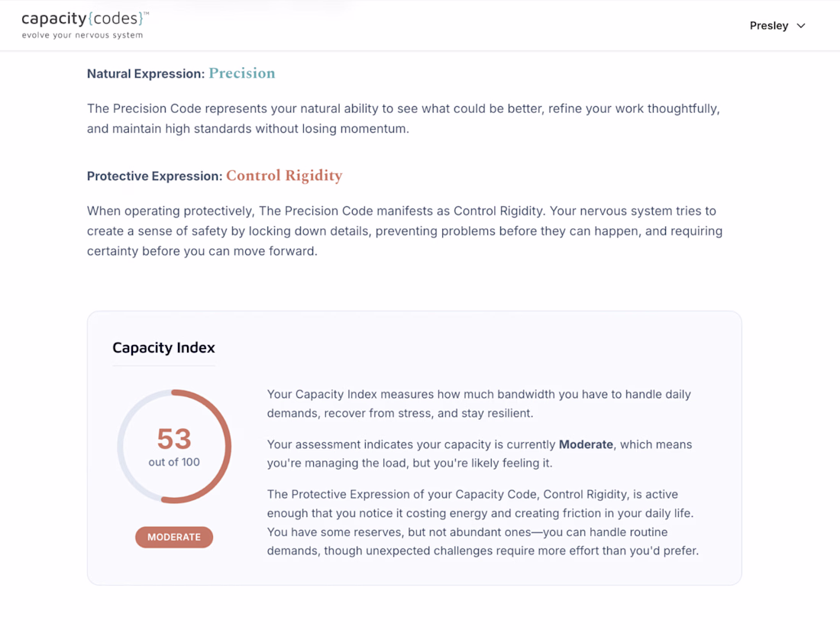Click the Control Rigidity explanation paragraph
This screenshot has height=630, width=840.
[x=405, y=231]
